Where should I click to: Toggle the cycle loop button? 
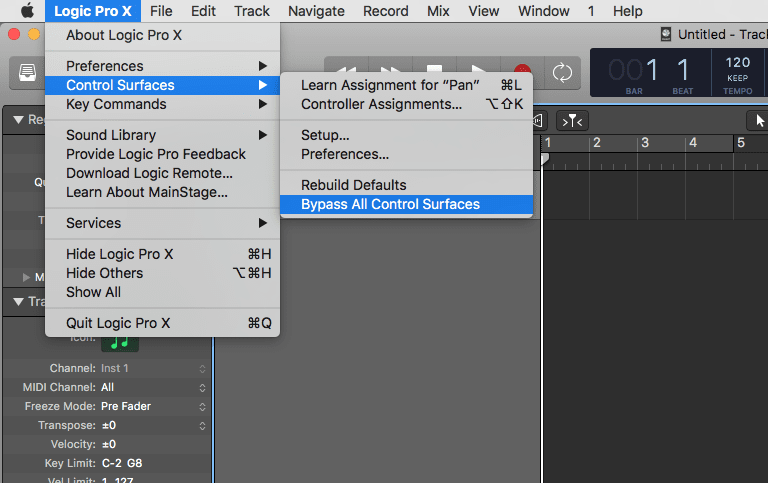click(562, 72)
